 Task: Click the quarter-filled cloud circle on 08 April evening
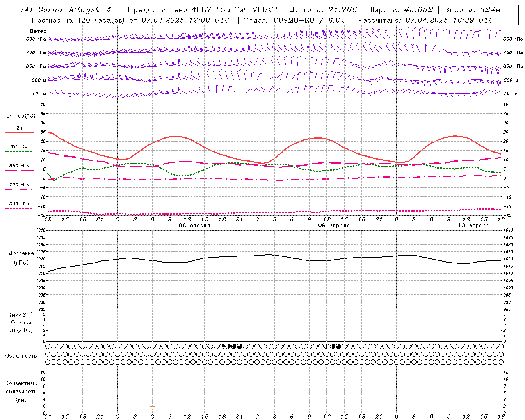point(223,346)
